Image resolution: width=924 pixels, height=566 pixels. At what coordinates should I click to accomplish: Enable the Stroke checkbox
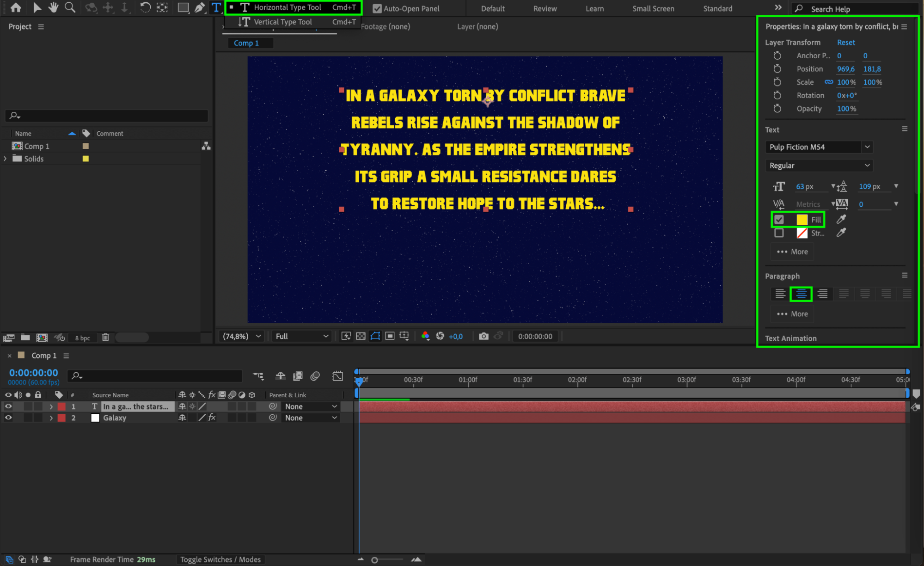(779, 233)
